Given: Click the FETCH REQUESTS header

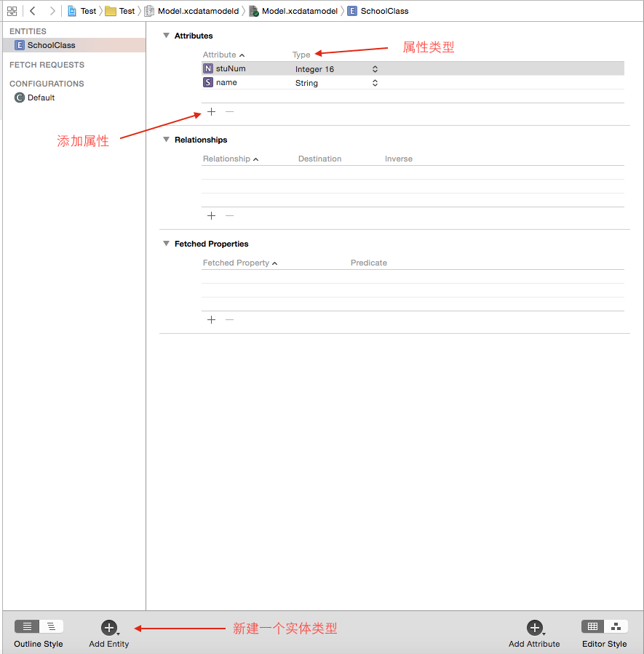Looking at the screenshot, I should pos(47,65).
